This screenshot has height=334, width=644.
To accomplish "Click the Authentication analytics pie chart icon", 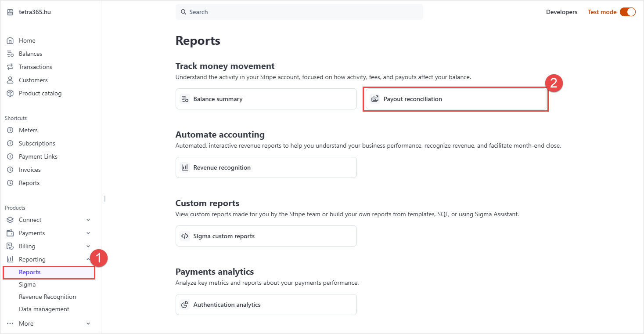I will point(185,305).
